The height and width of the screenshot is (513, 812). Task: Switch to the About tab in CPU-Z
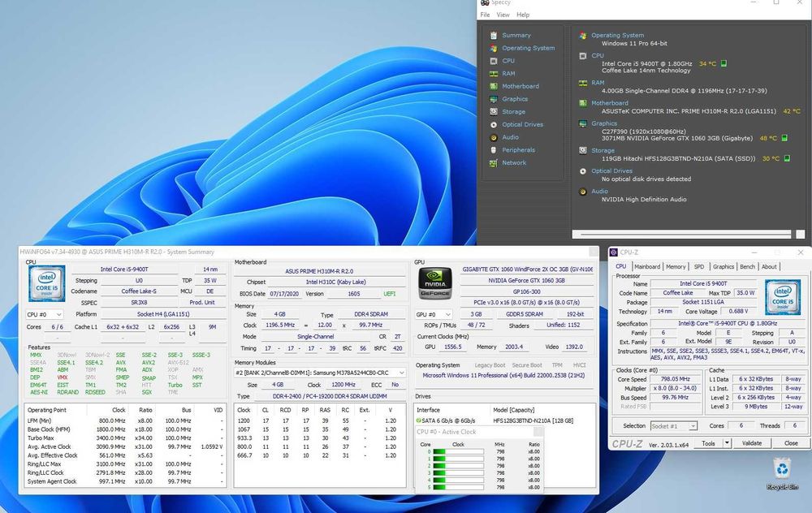pyautogui.click(x=769, y=266)
